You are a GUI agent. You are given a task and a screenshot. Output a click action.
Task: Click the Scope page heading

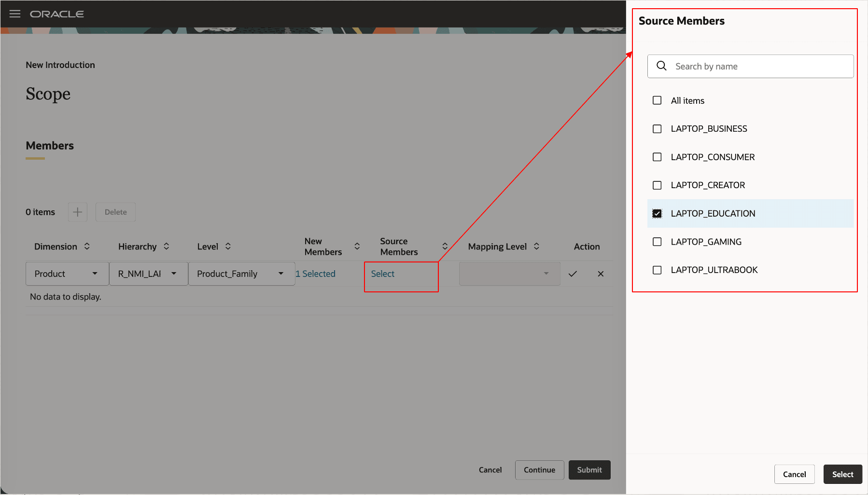point(48,94)
